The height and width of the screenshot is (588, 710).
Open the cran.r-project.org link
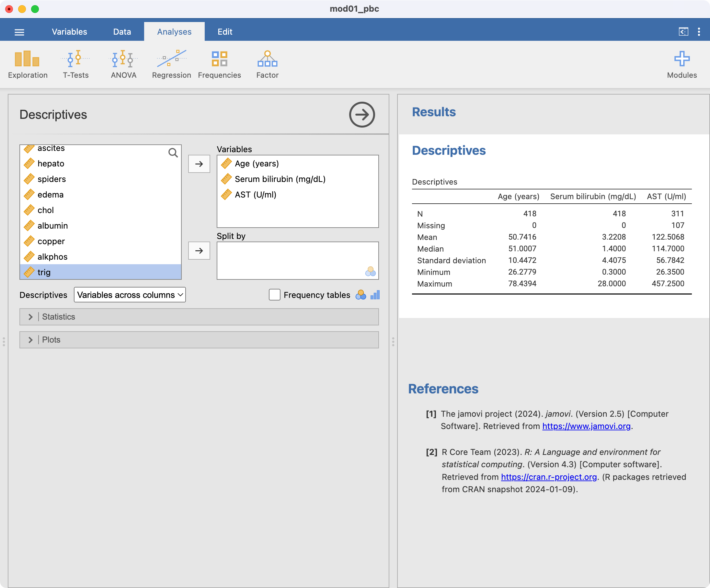point(548,477)
